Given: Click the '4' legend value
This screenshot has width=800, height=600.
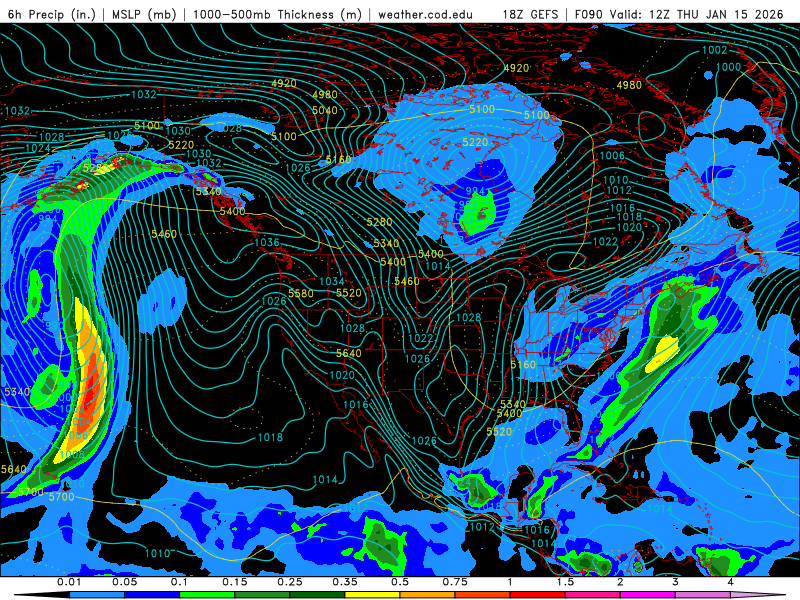Looking at the screenshot, I should [731, 582].
